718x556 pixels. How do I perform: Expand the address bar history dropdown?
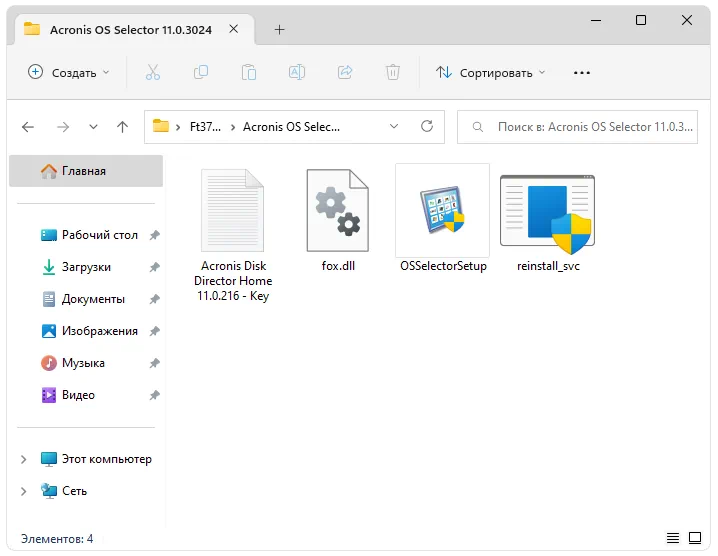click(394, 126)
